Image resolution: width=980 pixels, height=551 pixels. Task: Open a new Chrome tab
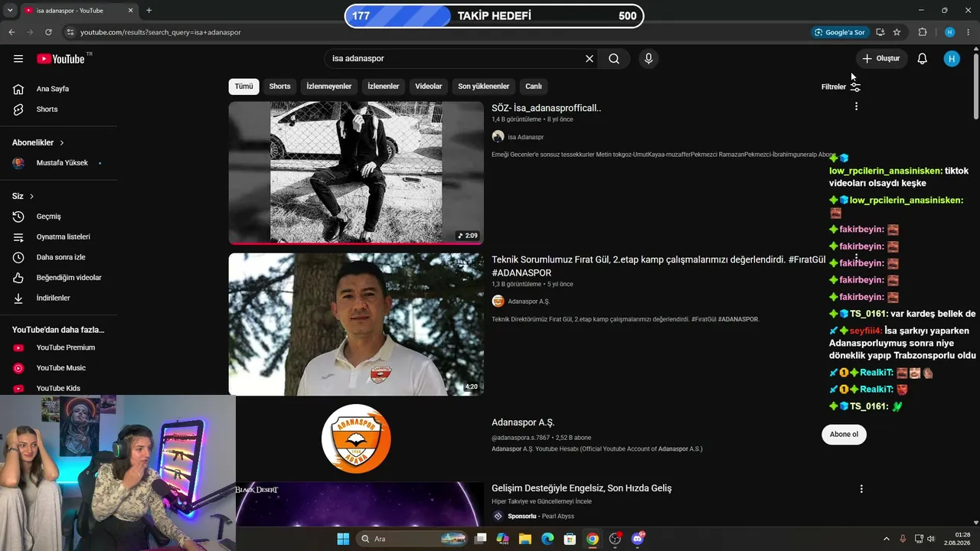149,11
